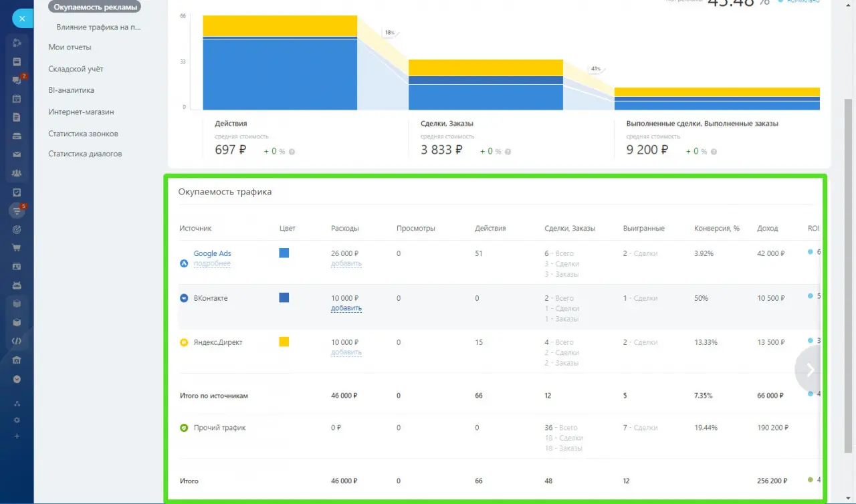This screenshot has height=504, width=856.
Task: Open the Google Ads source link
Action: [x=212, y=253]
